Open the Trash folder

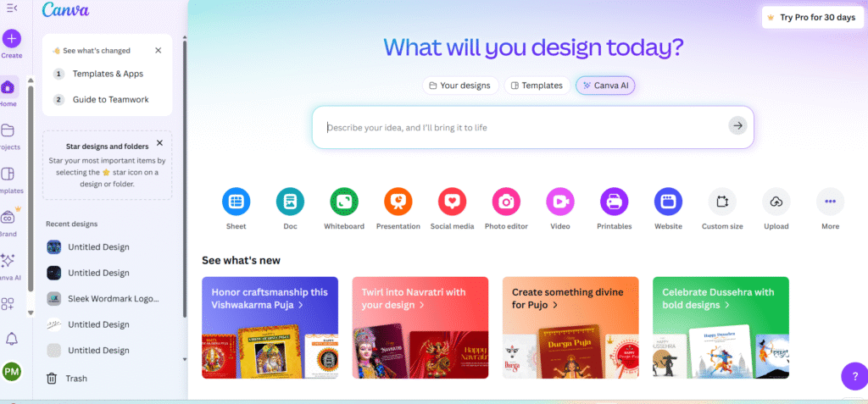[66, 379]
